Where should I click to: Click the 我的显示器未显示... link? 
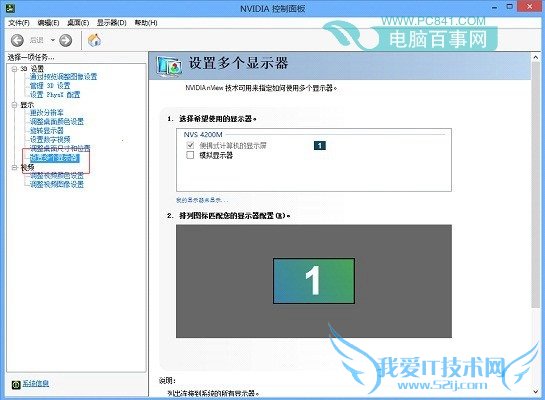202,200
